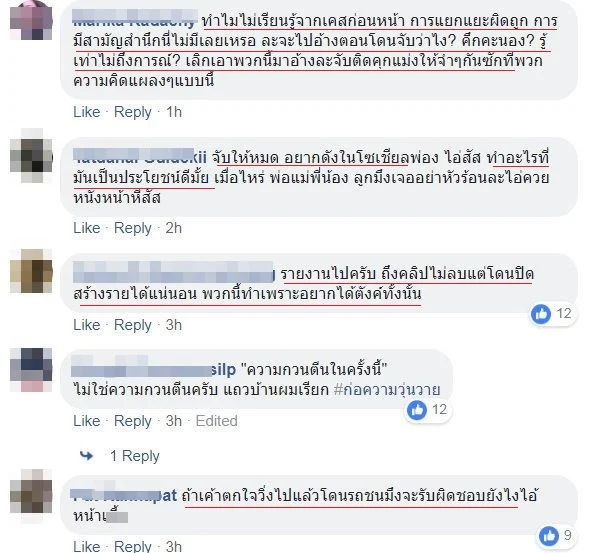Click the like reaction icon on the #ก่อความวุ่นวาย comment
The image size is (607, 553).
pyautogui.click(x=417, y=410)
